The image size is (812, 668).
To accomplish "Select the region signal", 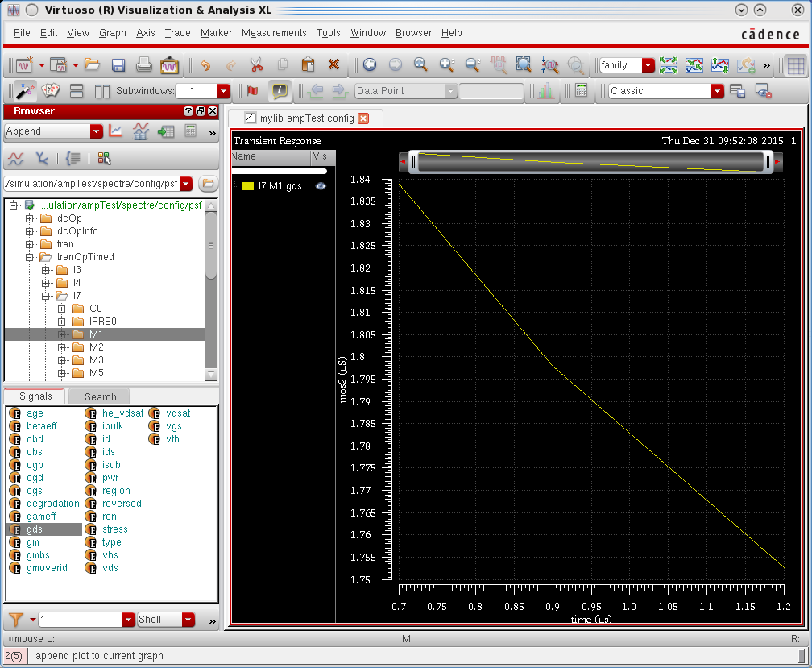I will pyautogui.click(x=116, y=491).
